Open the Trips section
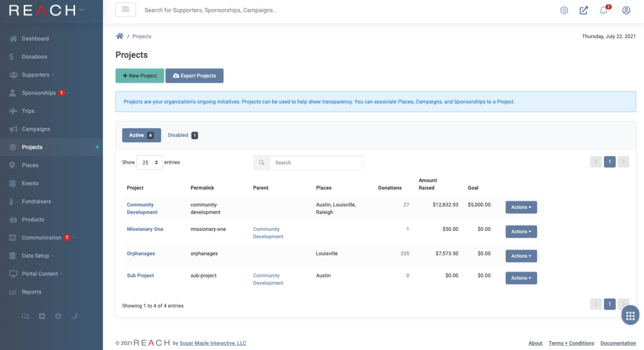Viewport: 644px width, 350px height. pos(30,111)
